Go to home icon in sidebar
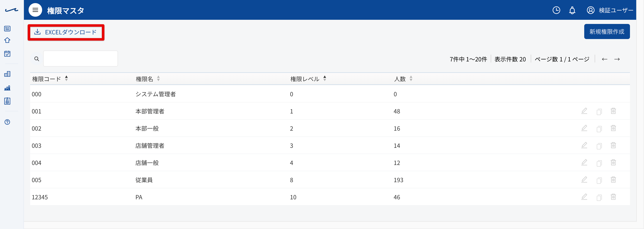Viewport: 644px width, 229px height. tap(7, 40)
